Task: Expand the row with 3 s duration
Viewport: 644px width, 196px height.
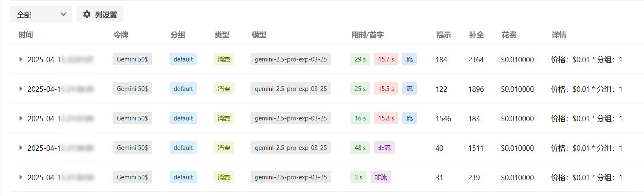Action: point(21,177)
